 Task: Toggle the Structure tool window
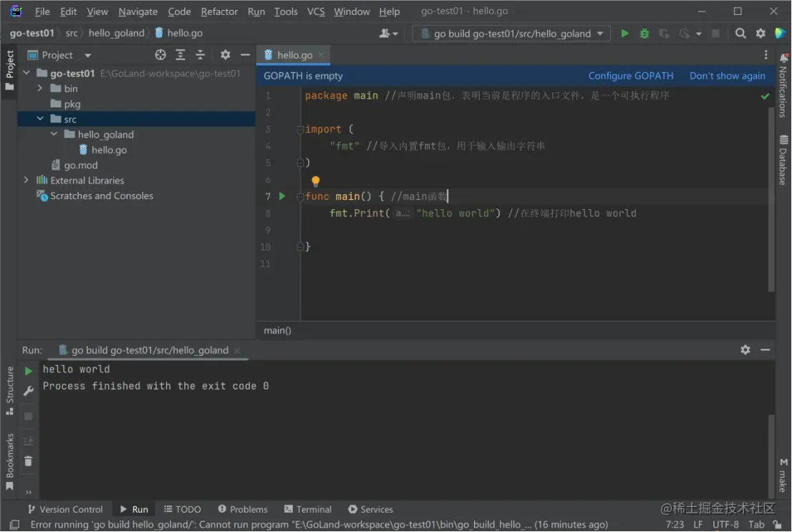(9, 390)
